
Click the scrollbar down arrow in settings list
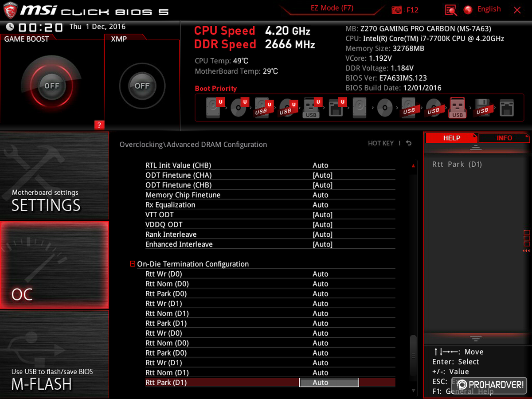(x=413, y=391)
